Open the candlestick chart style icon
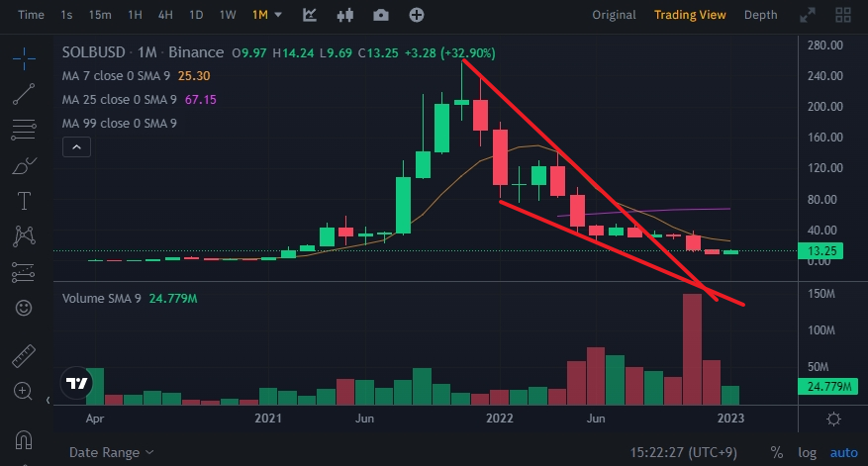This screenshot has width=868, height=466. (344, 15)
